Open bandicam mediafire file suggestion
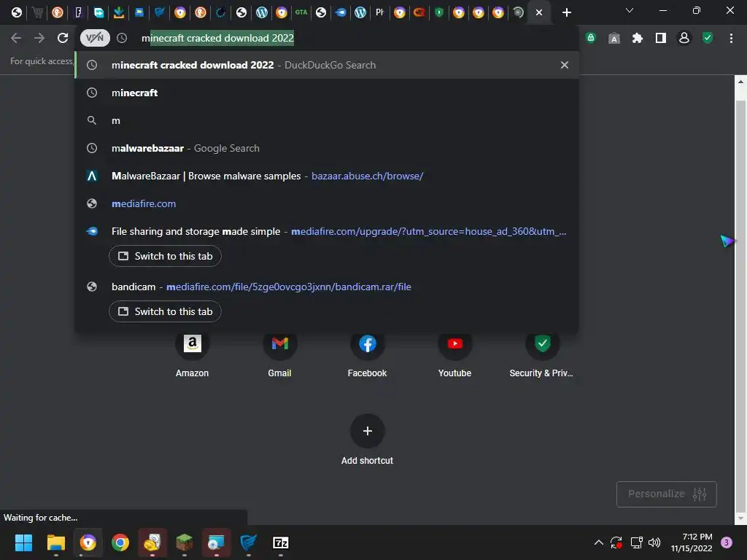This screenshot has height=560, width=747. [327, 287]
